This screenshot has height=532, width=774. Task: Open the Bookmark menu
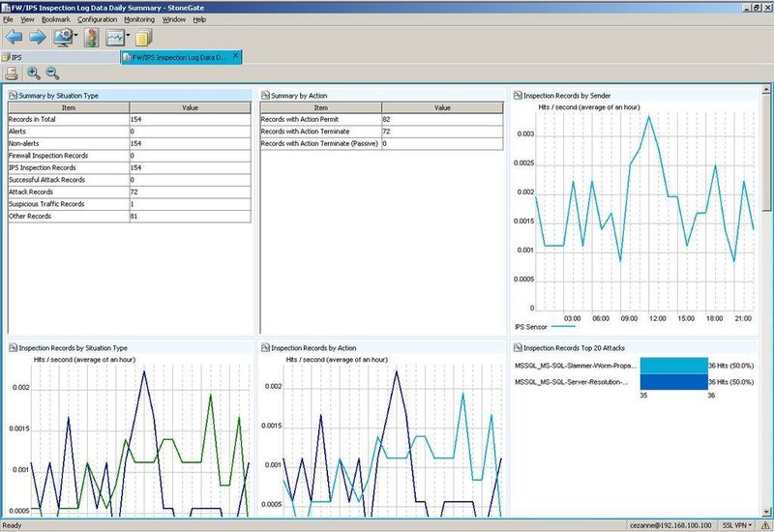click(56, 19)
